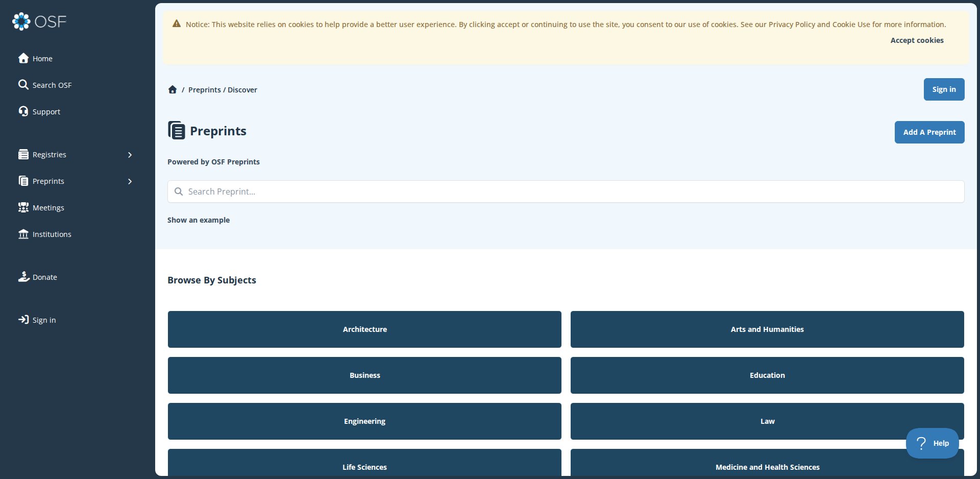The height and width of the screenshot is (479, 980).
Task: Click the Home house icon in sidebar
Action: 23,58
